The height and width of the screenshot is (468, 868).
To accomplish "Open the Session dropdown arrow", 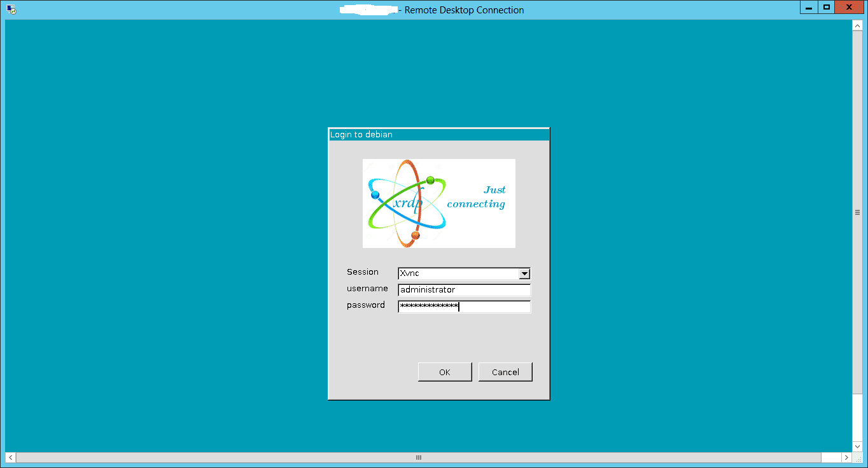I will coord(524,274).
